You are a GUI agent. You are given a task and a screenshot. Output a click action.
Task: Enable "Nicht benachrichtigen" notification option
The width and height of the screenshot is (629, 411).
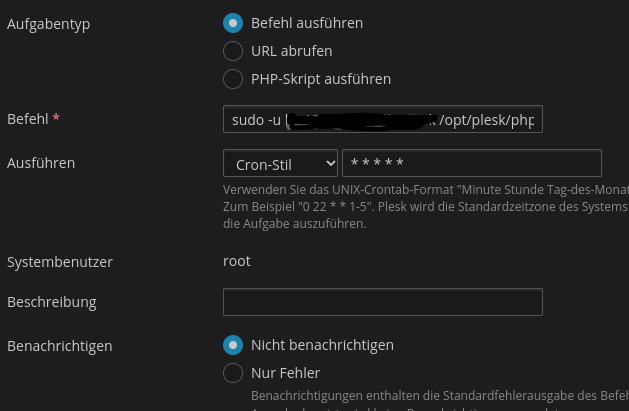(233, 345)
